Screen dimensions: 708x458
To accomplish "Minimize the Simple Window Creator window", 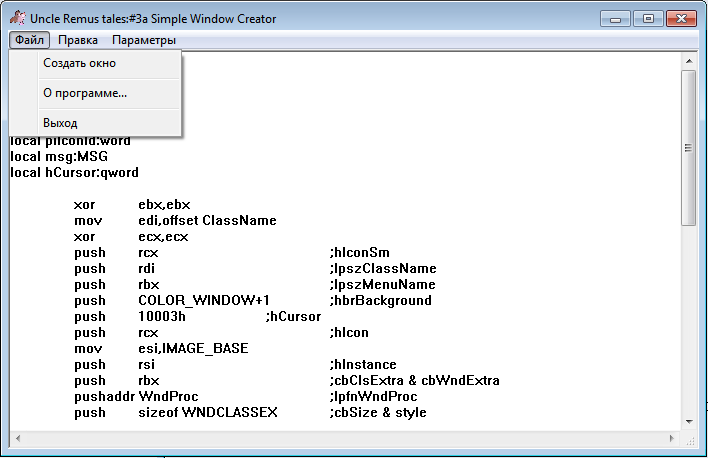I will (616, 18).
